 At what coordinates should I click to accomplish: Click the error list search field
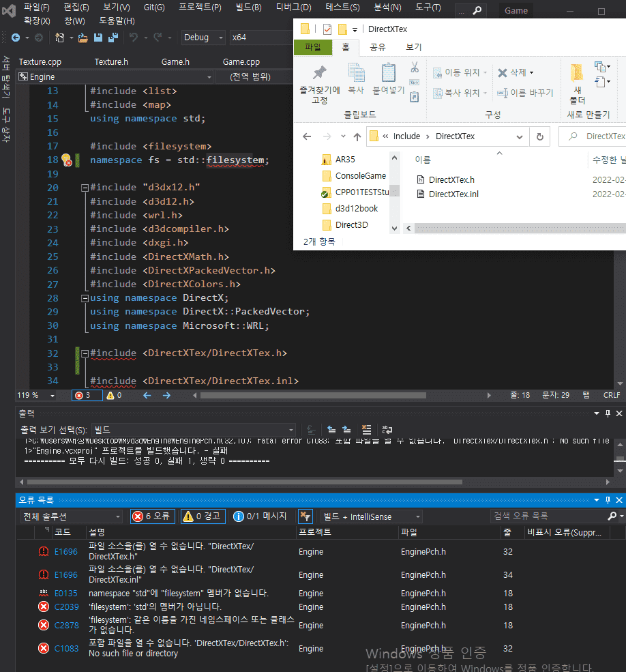550,516
